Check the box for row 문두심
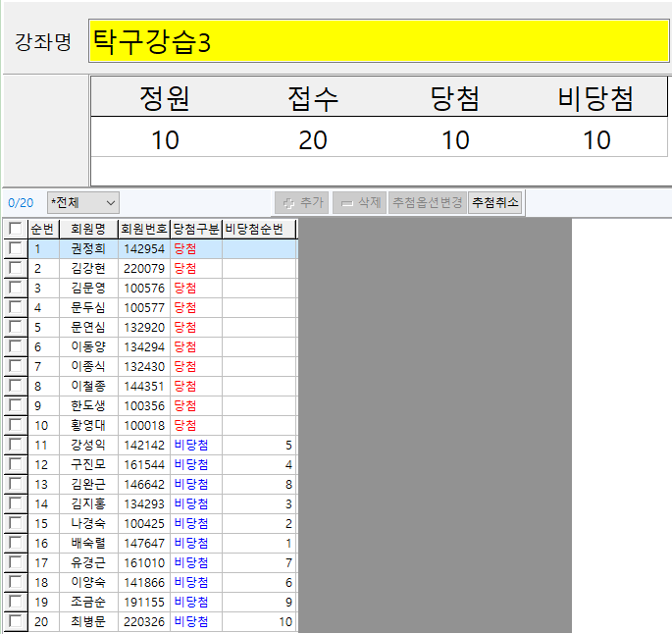This screenshot has width=672, height=634. coord(16,307)
